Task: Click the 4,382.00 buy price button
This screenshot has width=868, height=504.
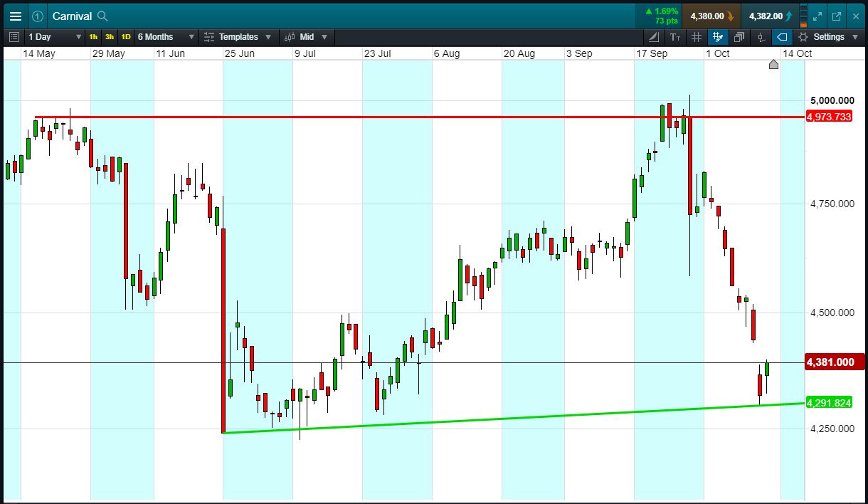Action: (x=770, y=16)
